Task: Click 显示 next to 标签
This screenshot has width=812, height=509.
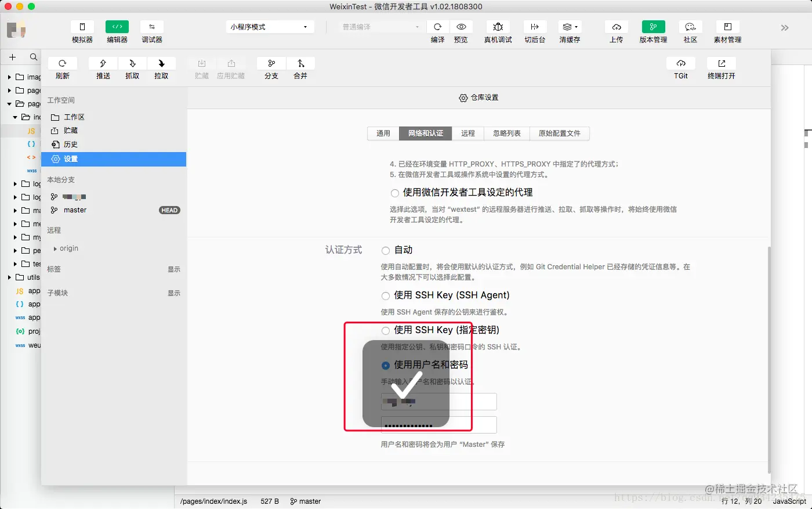Action: (174, 269)
